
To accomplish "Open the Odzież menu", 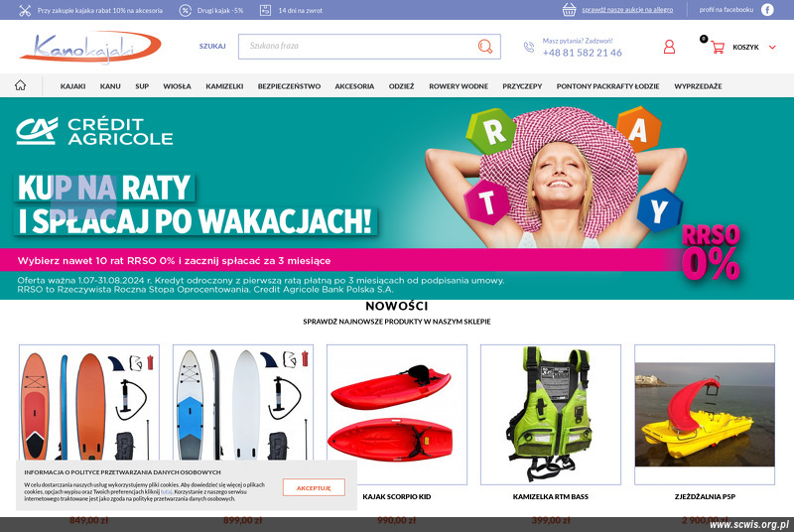I will (401, 86).
